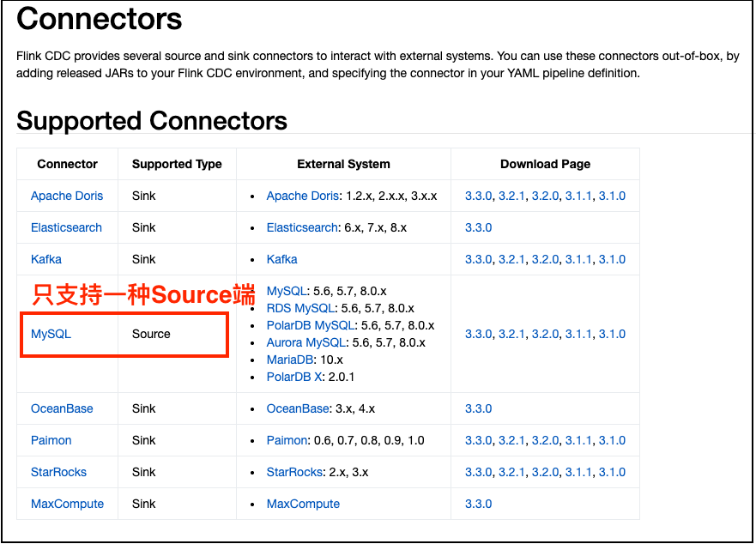
Task: Click MaxCompute external system link
Action: click(303, 504)
